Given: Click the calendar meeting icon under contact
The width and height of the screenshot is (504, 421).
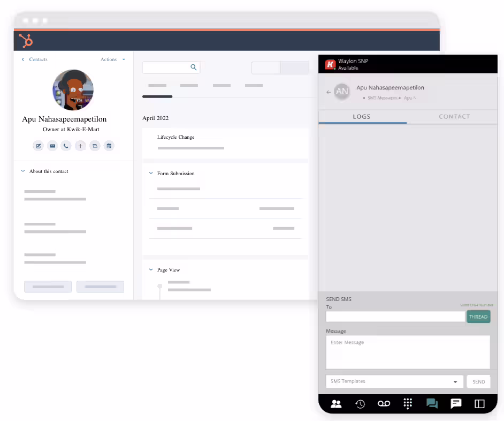Looking at the screenshot, I should pyautogui.click(x=109, y=146).
